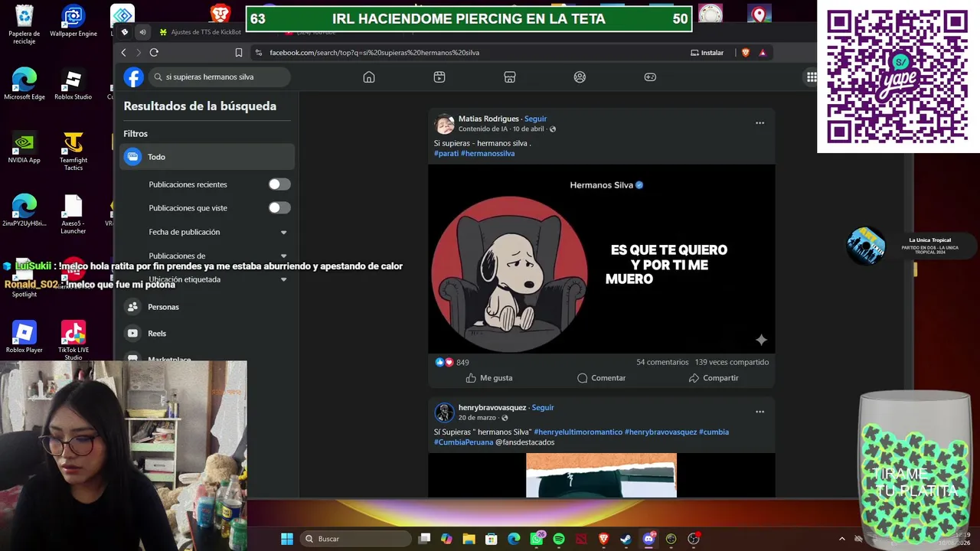Screen dimensions: 980x551
Task: Open henrybravovasquez profile picture
Action: [444, 412]
